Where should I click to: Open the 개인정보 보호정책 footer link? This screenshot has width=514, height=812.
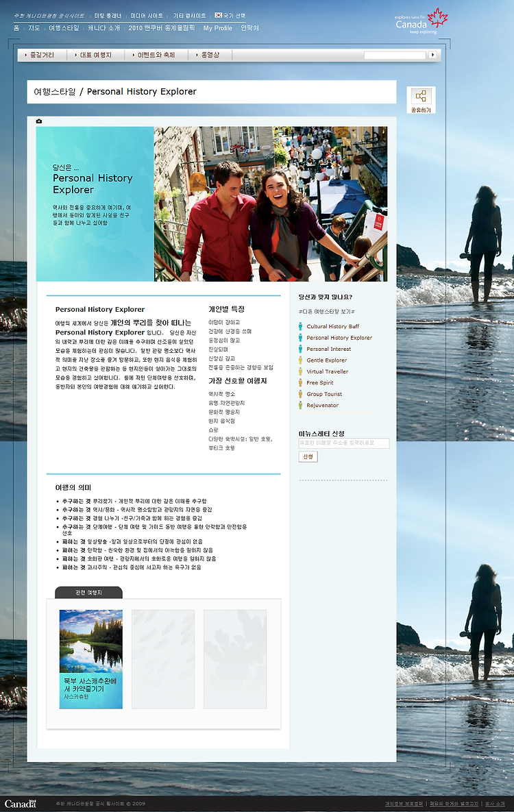pos(404,804)
